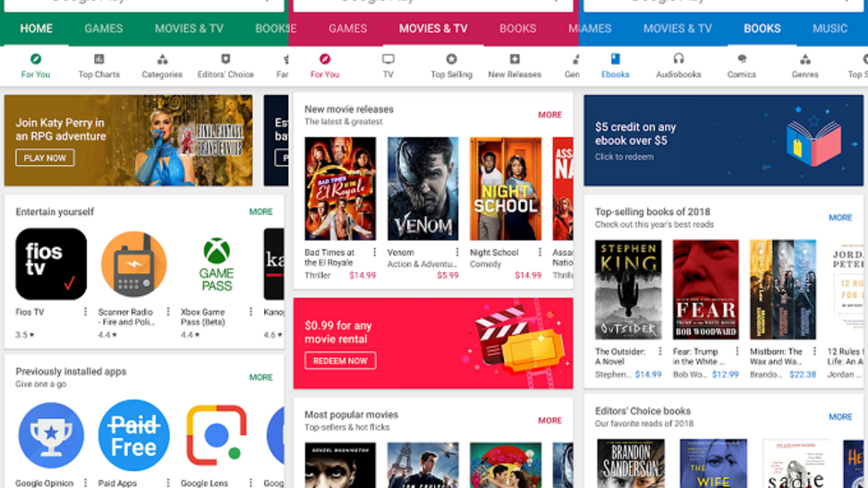The image size is (868, 488).
Task: Open Bad Times at the El Royale poster
Action: point(340,189)
